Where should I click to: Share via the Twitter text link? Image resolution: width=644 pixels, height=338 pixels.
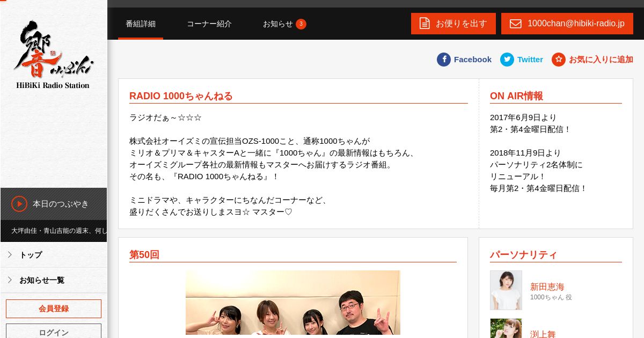click(530, 60)
